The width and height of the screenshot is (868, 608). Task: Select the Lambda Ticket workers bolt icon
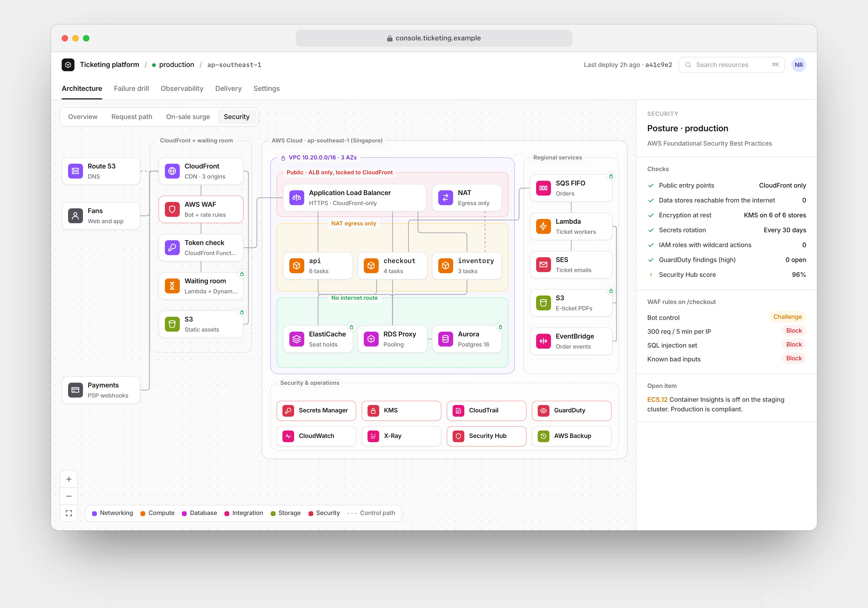[543, 226]
